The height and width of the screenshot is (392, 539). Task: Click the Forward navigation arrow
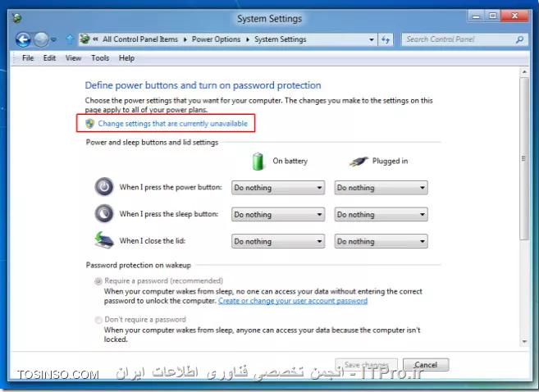pos(42,40)
